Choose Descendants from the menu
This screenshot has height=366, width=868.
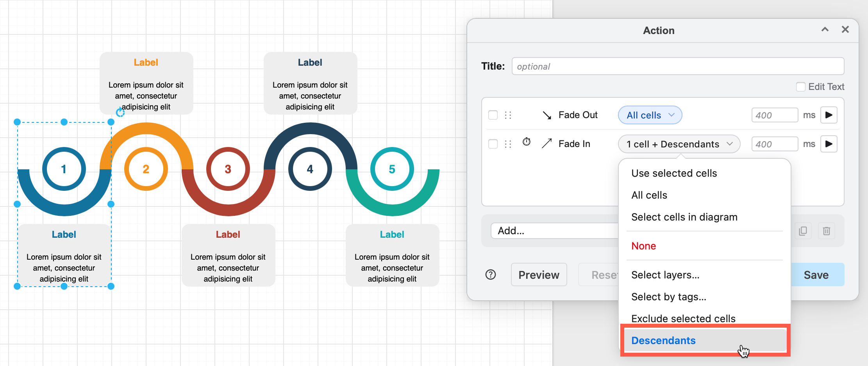705,341
